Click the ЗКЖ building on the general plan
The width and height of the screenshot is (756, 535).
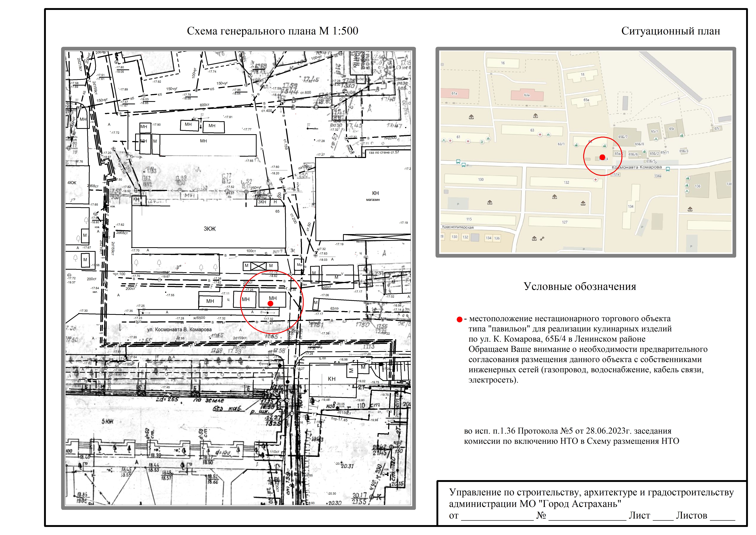[209, 229]
